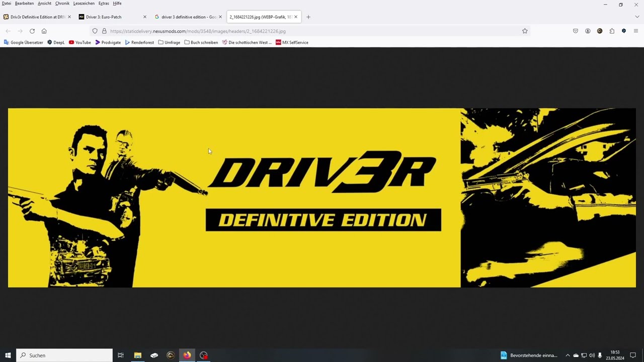Open network settings tray icon
The image size is (644, 362).
[584, 355]
